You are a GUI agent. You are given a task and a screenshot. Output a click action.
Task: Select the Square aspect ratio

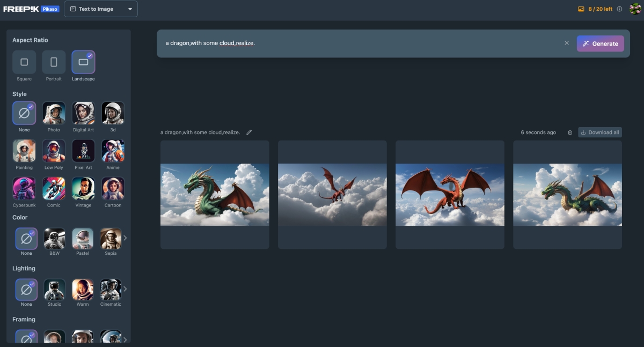[x=24, y=62]
